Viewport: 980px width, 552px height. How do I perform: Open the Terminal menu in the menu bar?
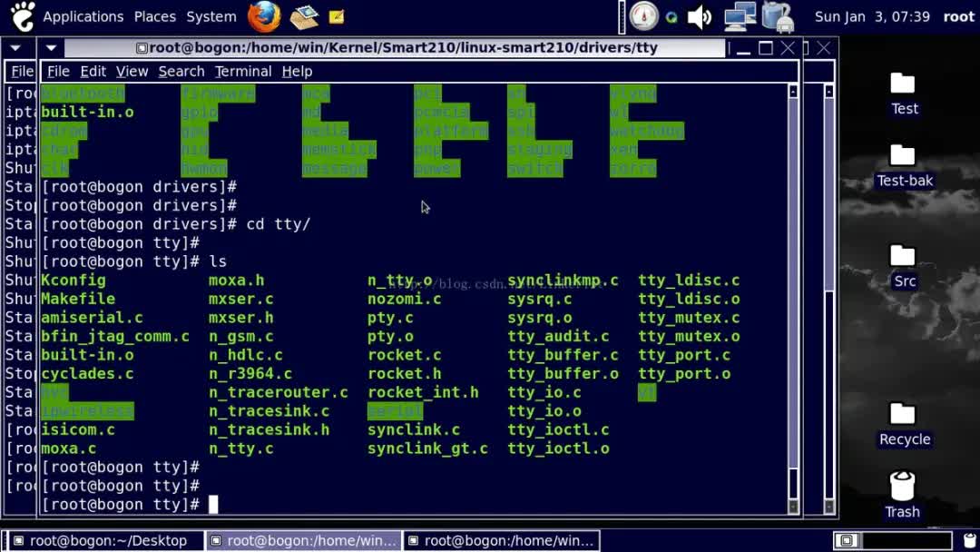click(242, 71)
